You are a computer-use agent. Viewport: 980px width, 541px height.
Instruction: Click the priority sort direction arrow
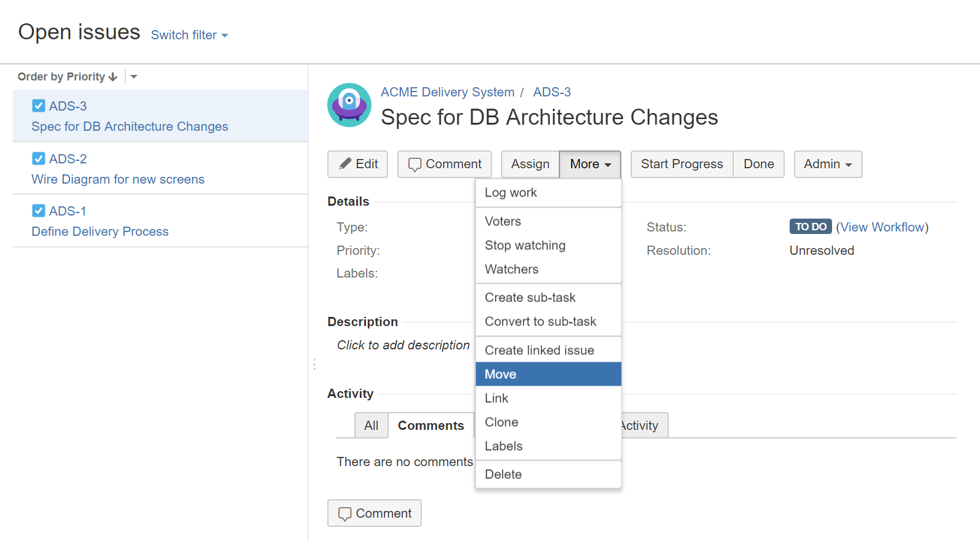coord(112,77)
